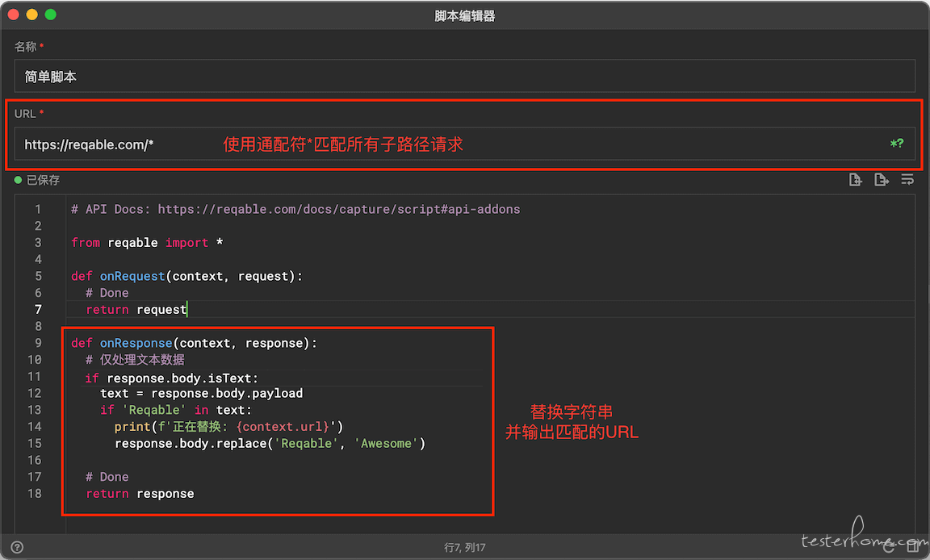
Task: Click line number 9 in the gutter
Action: click(x=38, y=343)
